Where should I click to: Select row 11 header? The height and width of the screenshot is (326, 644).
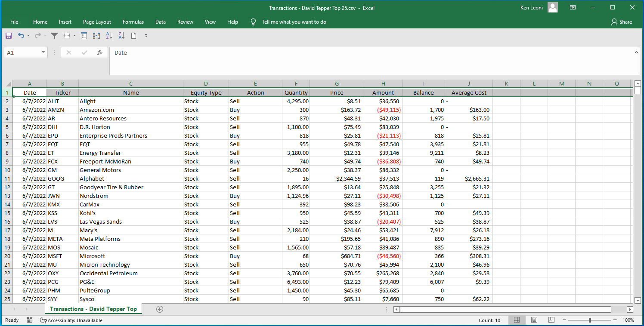coord(7,178)
